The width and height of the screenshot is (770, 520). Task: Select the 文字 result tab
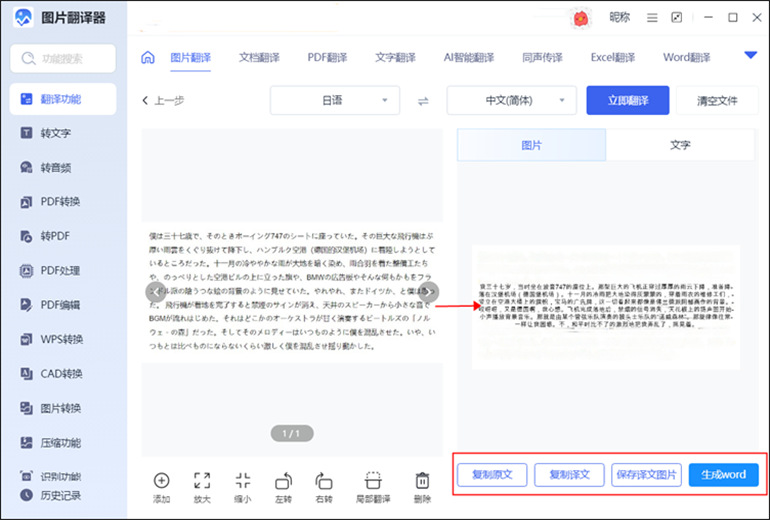pos(680,145)
